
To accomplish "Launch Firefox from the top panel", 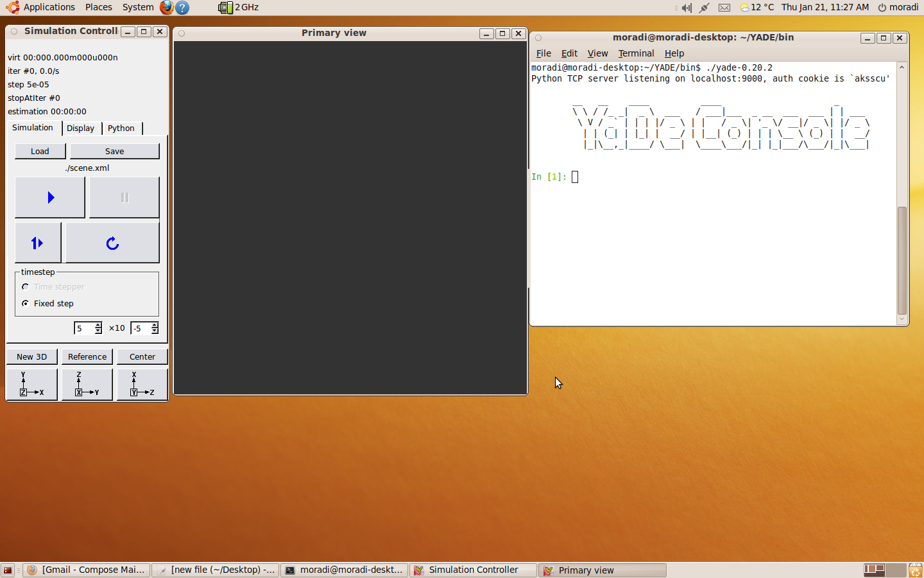I will pos(167,7).
